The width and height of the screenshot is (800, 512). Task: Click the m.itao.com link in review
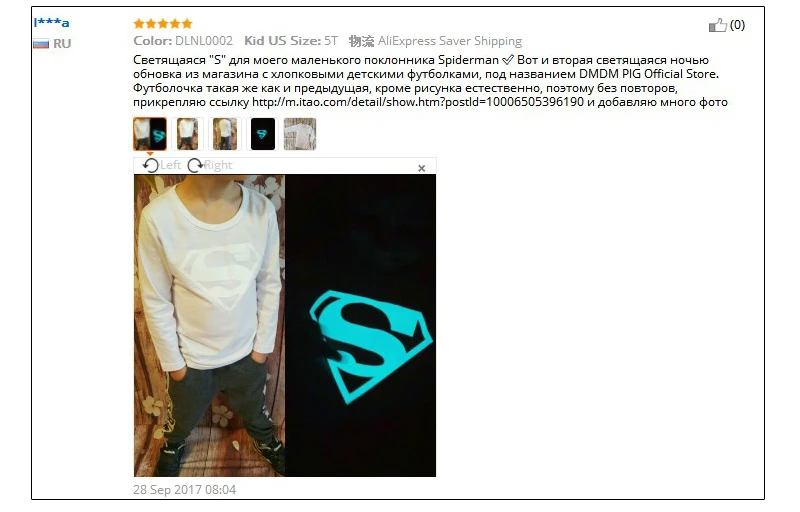[x=418, y=102]
